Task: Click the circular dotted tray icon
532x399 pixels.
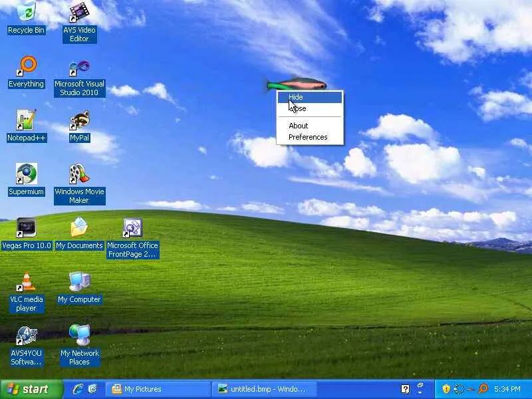Action: pyautogui.click(x=459, y=389)
